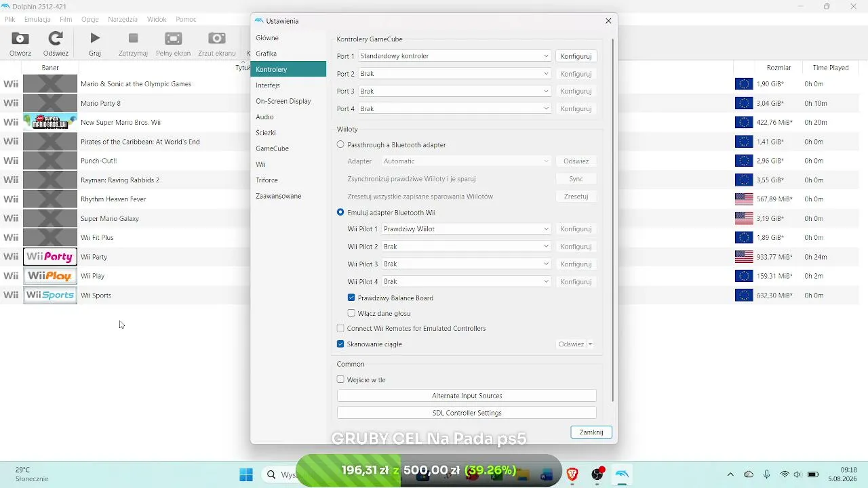Screen dimensions: 868x488
Task: Open the Wii Pilot 4 dropdown
Action: (x=466, y=281)
